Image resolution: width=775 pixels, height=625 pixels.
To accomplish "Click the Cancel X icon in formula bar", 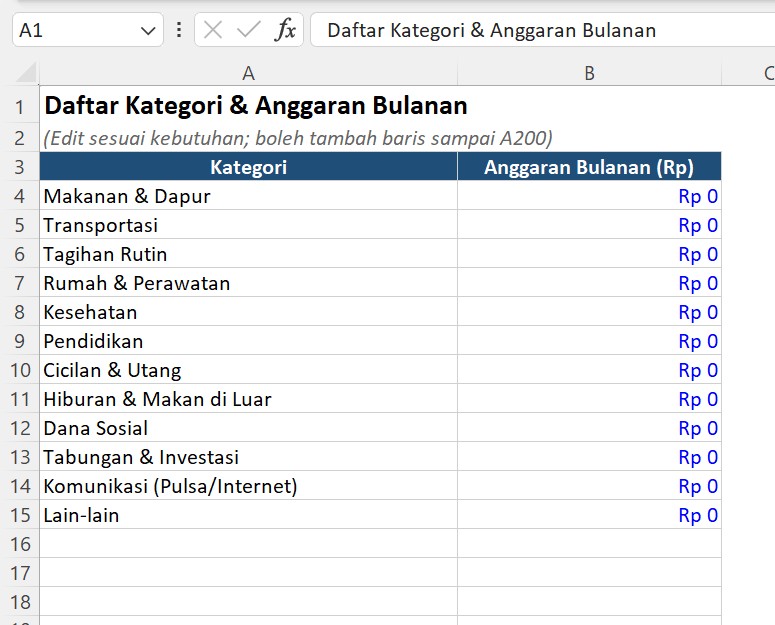I will click(212, 30).
